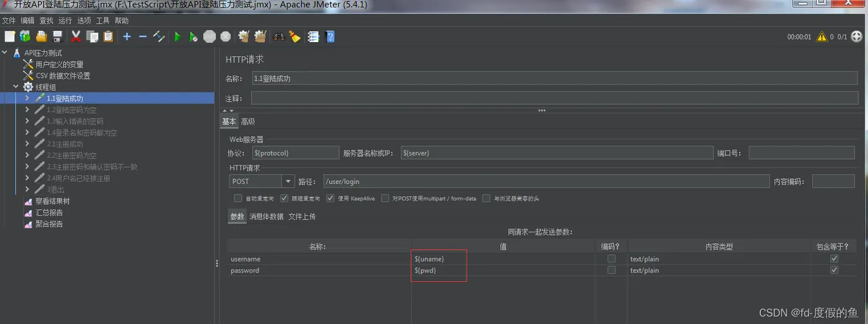Save the test plan with floppy icon
The height and width of the screenshot is (324, 868).
point(58,37)
